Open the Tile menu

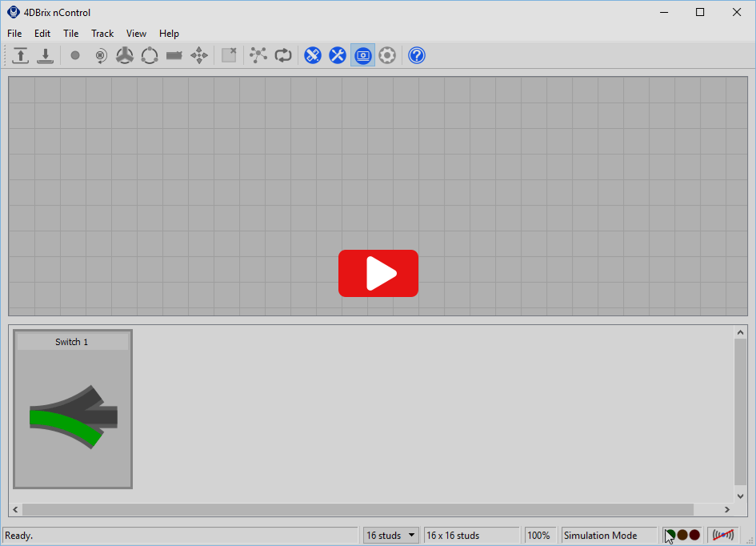[71, 34]
